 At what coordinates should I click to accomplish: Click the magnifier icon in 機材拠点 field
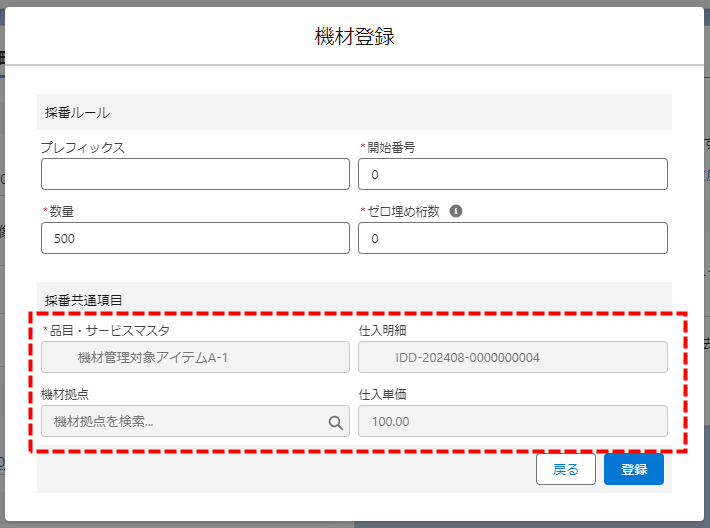336,422
